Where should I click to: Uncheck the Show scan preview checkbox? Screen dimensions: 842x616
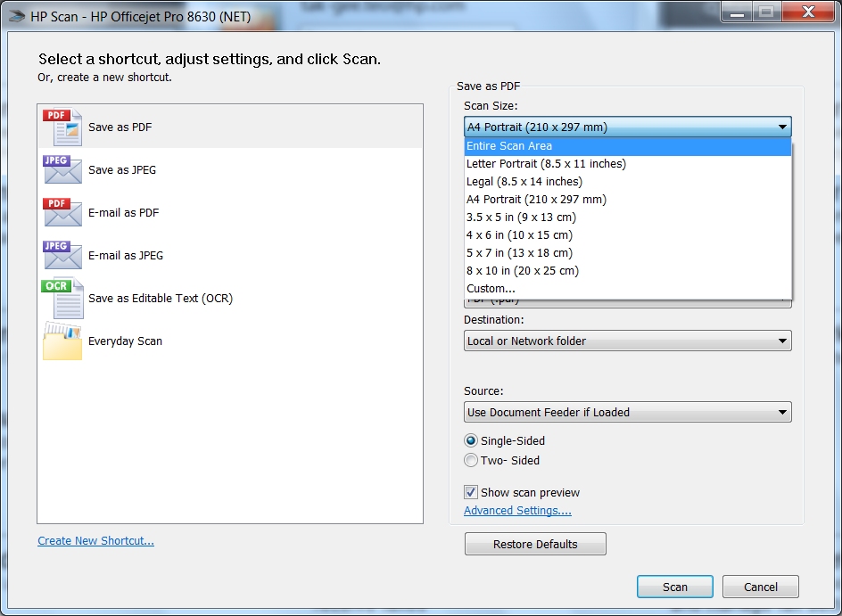pyautogui.click(x=470, y=492)
